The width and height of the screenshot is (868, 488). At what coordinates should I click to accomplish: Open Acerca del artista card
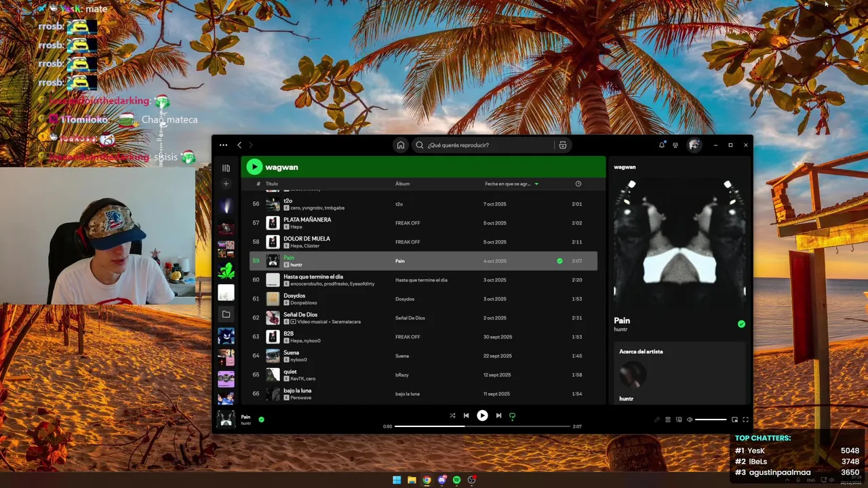(679, 373)
